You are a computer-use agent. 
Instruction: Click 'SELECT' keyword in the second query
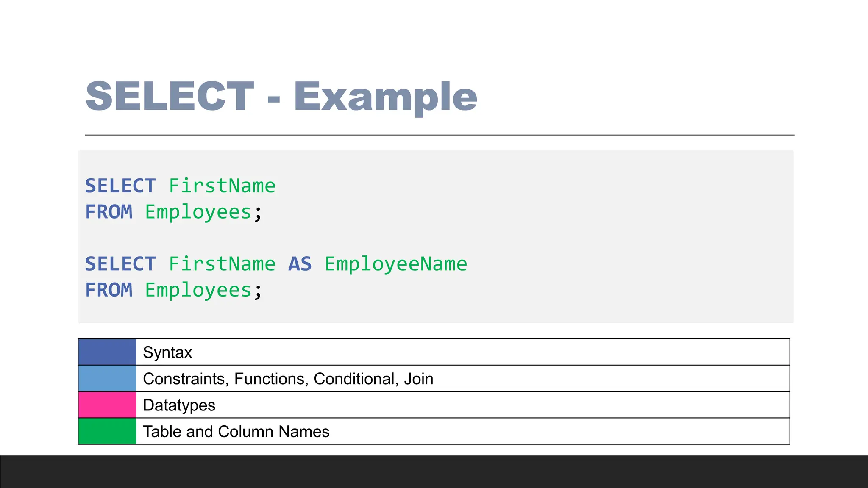(120, 264)
